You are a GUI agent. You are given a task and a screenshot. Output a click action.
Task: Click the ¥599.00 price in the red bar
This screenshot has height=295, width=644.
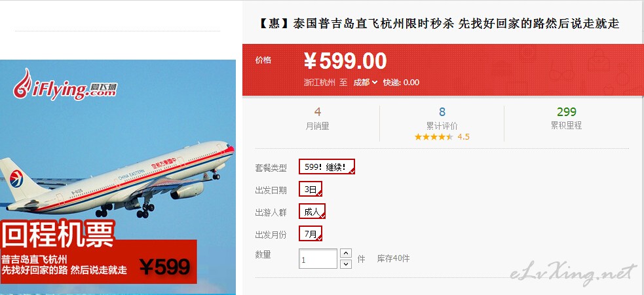(345, 61)
